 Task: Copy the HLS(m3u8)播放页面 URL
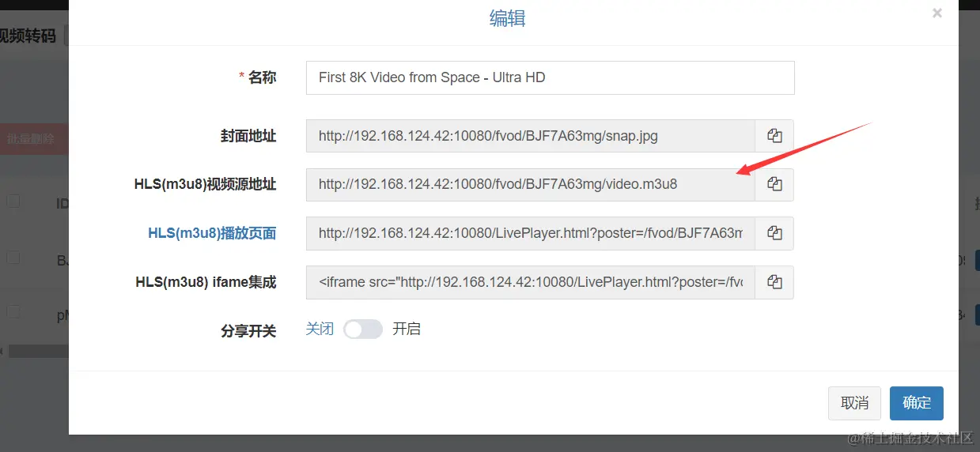point(774,233)
